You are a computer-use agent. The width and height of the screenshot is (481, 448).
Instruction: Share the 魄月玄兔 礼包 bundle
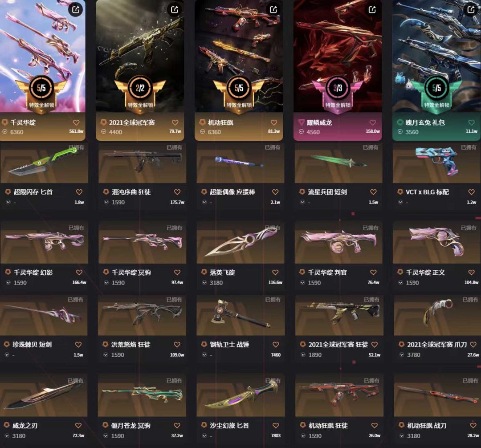(x=471, y=10)
